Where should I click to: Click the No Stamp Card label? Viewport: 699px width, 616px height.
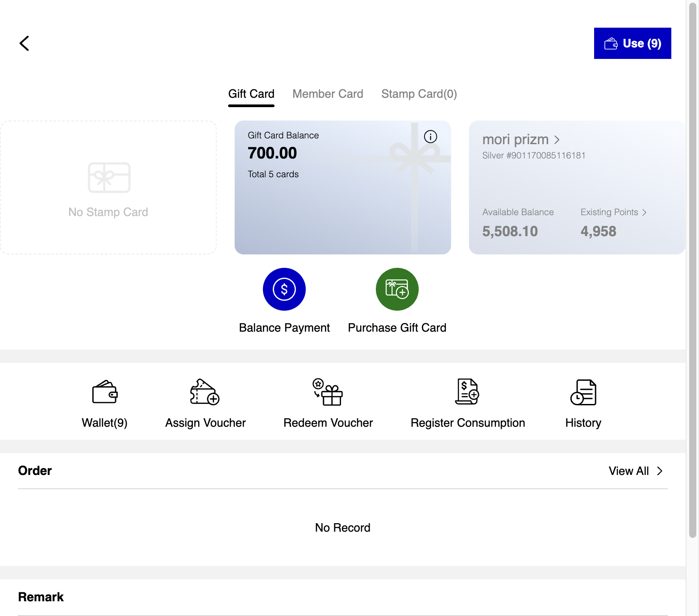(x=108, y=212)
